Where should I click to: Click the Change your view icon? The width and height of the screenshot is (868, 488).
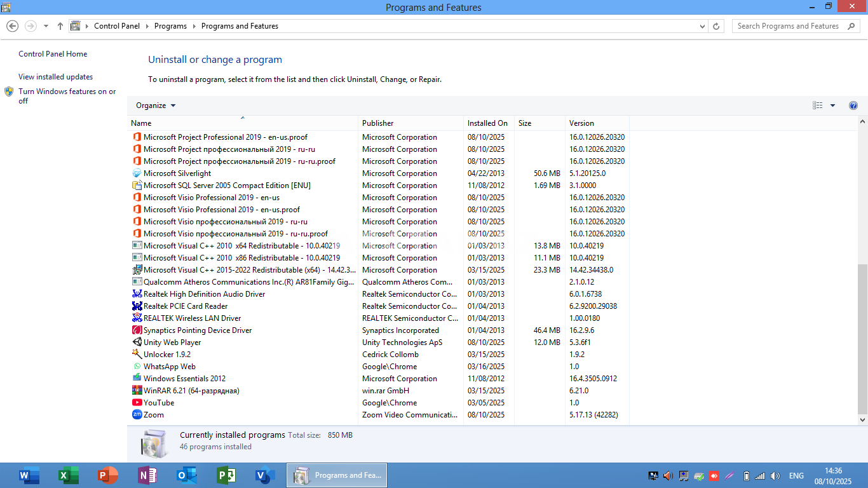[818, 105]
